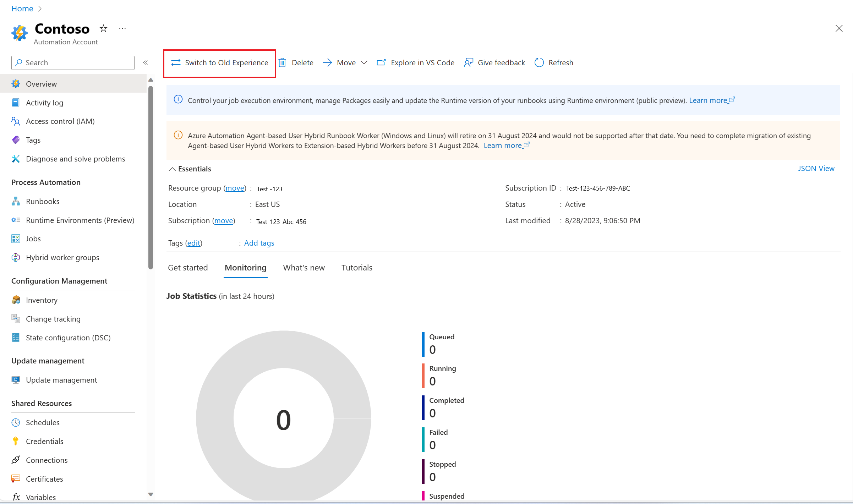853x504 pixels.
Task: Open the Jobs icon in the sidebar
Action: (x=16, y=239)
